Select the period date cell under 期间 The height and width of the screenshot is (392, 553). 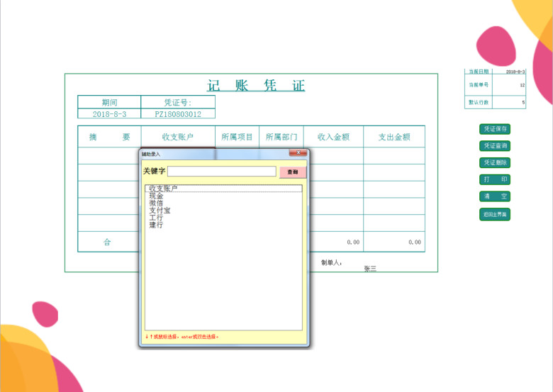(109, 114)
